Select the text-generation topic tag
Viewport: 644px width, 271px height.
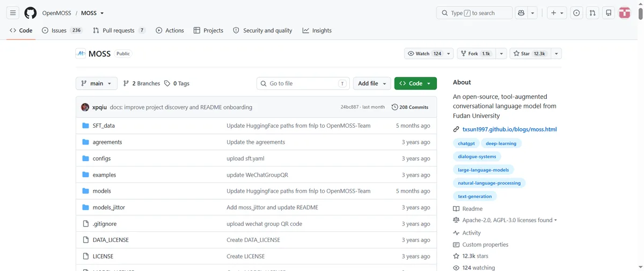click(475, 196)
